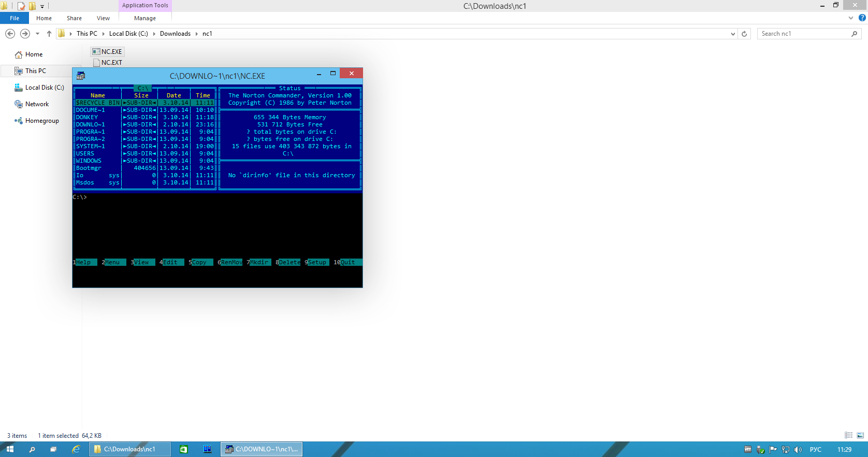Click the volume speaker tray icon
This screenshot has width=868, height=457.
click(x=798, y=449)
